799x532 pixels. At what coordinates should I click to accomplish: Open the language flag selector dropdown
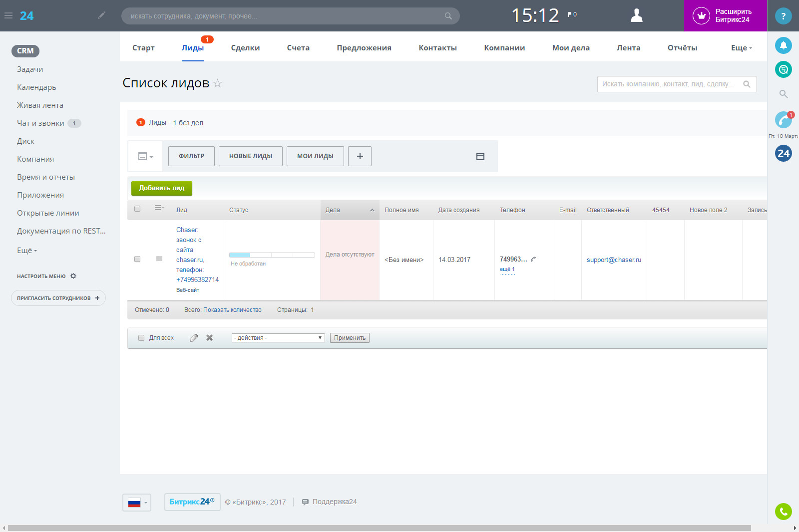[137, 503]
